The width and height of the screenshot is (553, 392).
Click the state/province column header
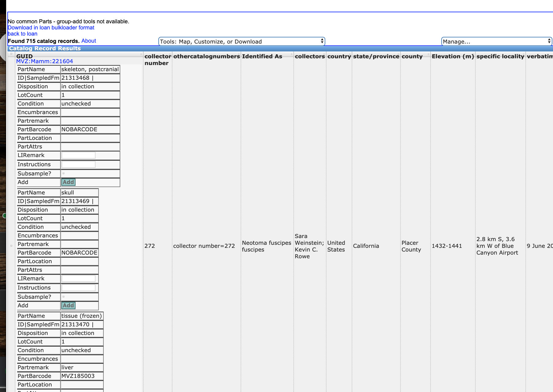click(x=376, y=56)
